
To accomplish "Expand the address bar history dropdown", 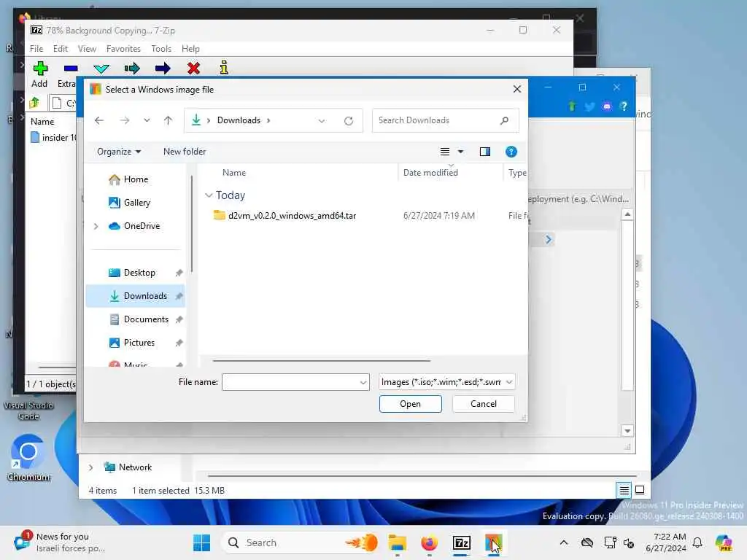I will click(x=322, y=120).
